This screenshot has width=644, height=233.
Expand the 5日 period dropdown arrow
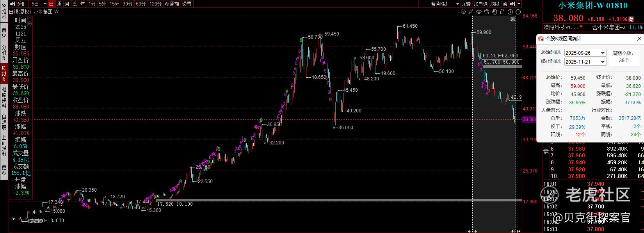[x=45, y=4]
